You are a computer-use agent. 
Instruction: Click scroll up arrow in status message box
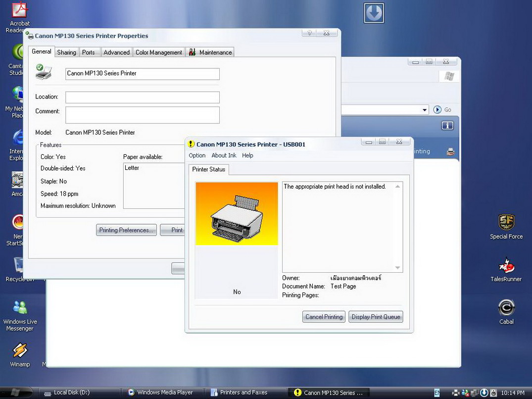(x=398, y=187)
